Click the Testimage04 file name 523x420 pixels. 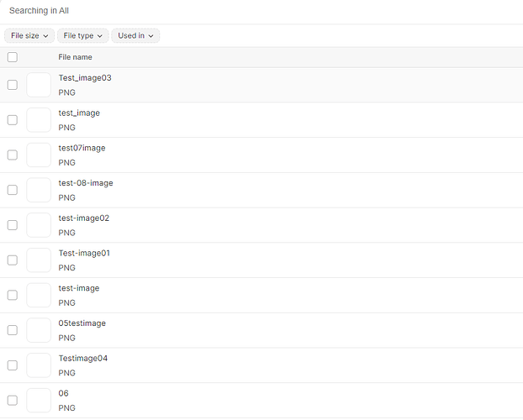pos(83,358)
